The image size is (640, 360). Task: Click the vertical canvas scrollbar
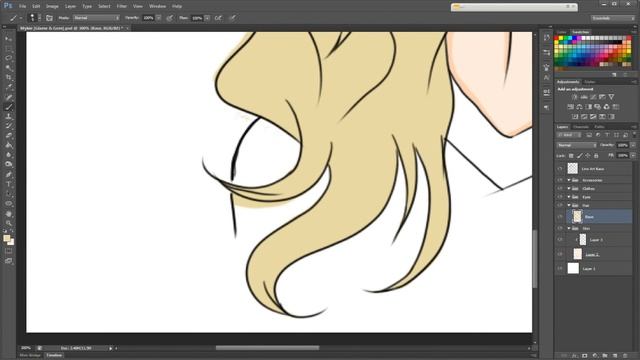pos(535,259)
